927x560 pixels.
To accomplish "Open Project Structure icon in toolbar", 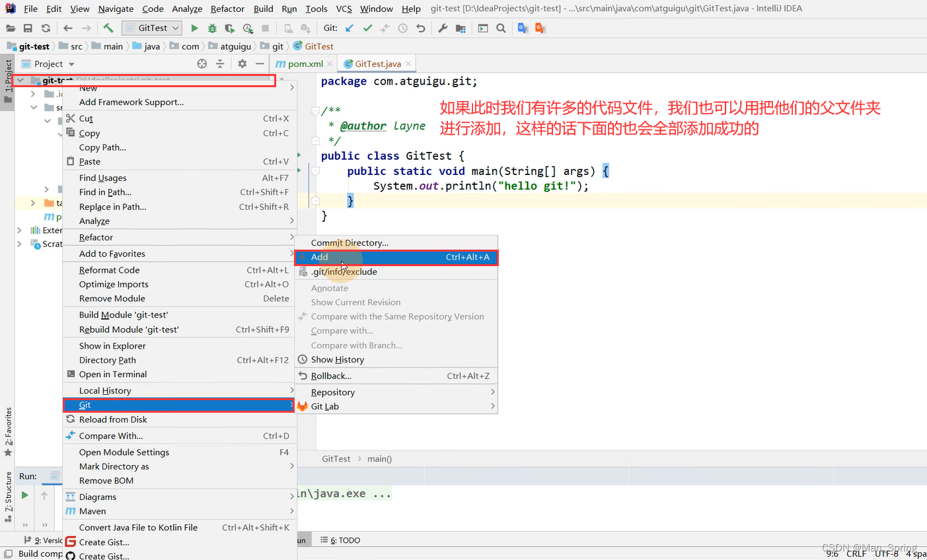I will pos(461,28).
